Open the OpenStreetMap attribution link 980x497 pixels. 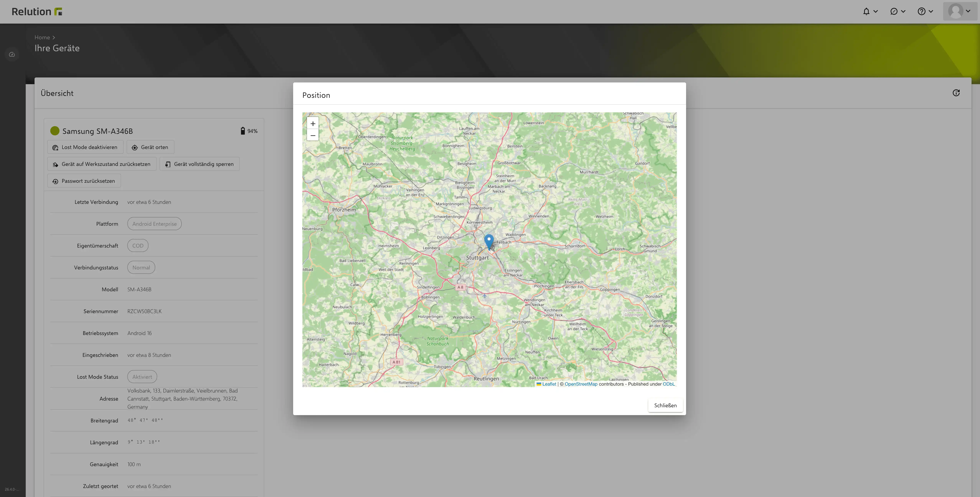coord(581,384)
